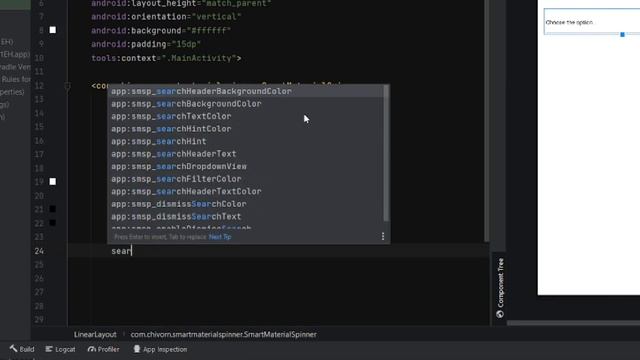Open completion popup options menu (three dots)
This screenshot has height=360, width=640.
(x=382, y=236)
